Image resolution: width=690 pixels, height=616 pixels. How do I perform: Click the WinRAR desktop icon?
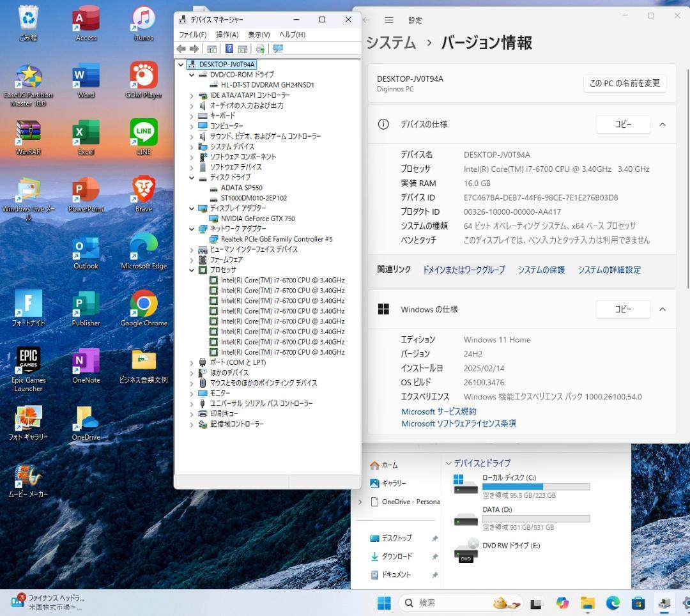[29, 138]
